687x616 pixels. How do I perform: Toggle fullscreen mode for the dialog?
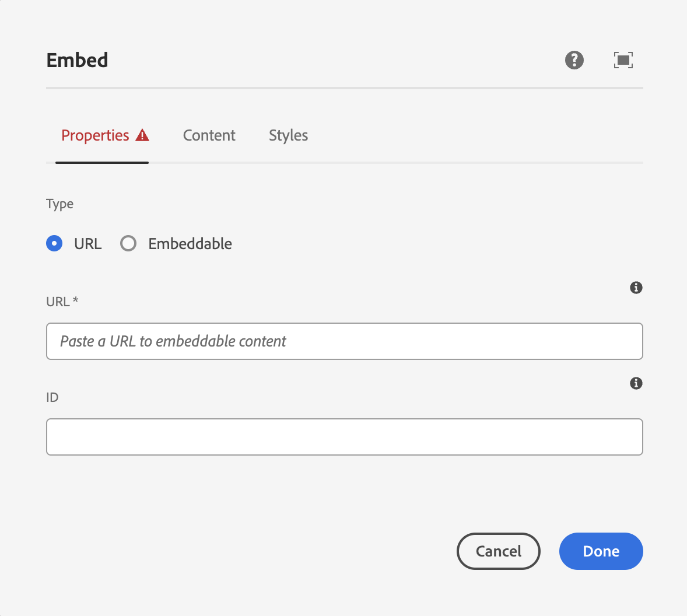pos(623,60)
